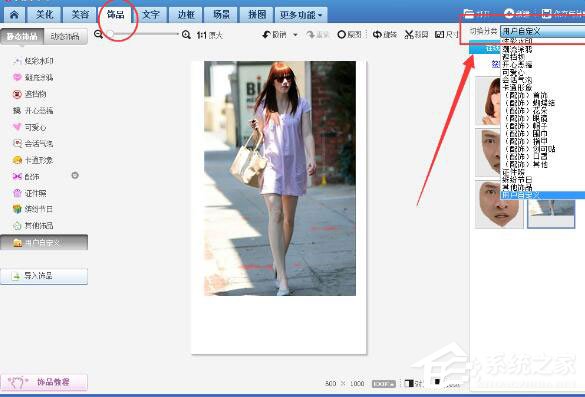The height and width of the screenshot is (397, 585).
Task: Click the resize (尺寸) toolbar icon
Action: point(440,35)
